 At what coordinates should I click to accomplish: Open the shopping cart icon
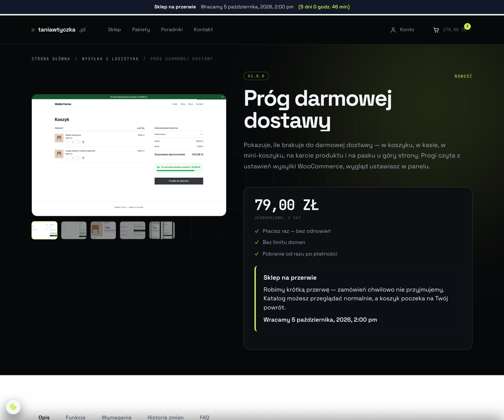pos(436,30)
